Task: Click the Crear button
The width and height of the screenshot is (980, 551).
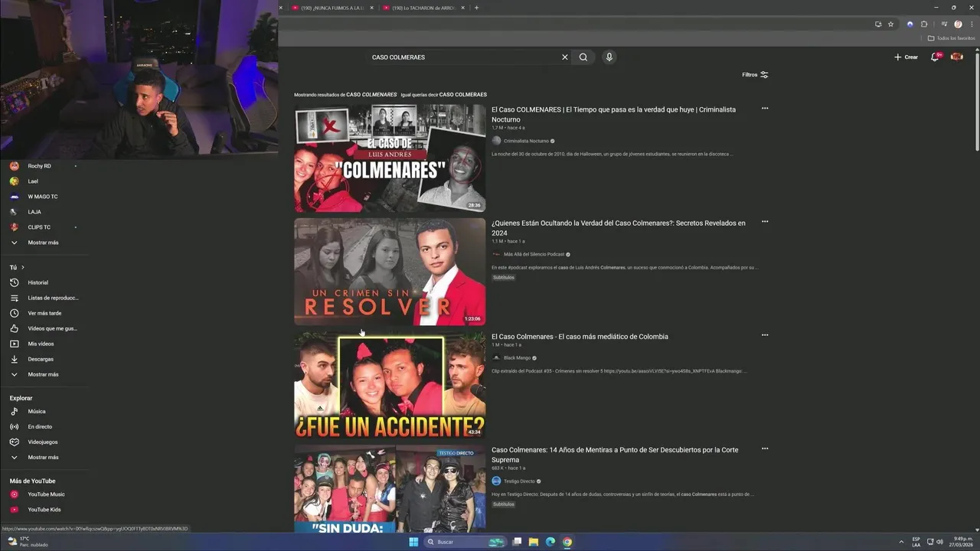Action: tap(906, 57)
